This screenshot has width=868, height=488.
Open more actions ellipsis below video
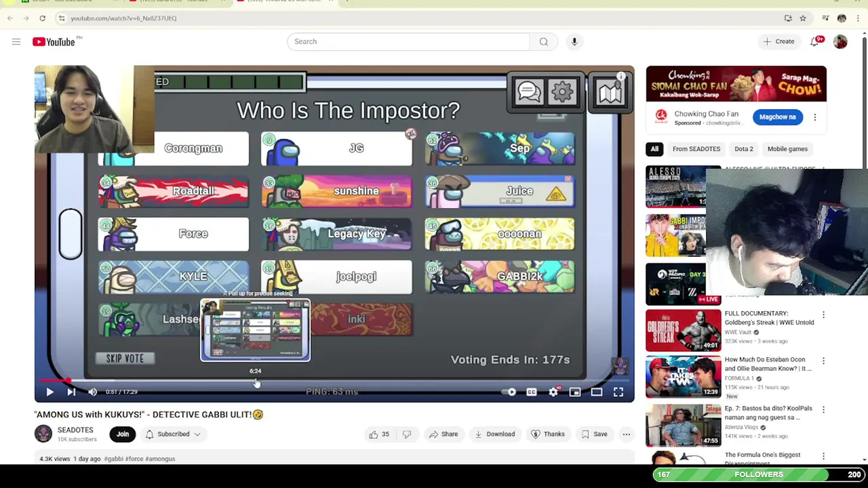[x=627, y=434]
